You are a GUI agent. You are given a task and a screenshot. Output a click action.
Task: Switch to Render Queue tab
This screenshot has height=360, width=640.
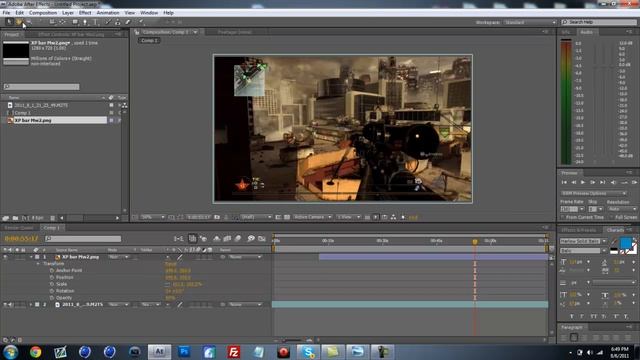coord(19,228)
